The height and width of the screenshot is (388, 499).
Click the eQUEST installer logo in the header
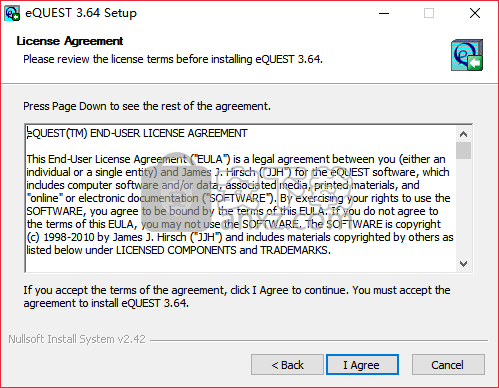click(467, 55)
